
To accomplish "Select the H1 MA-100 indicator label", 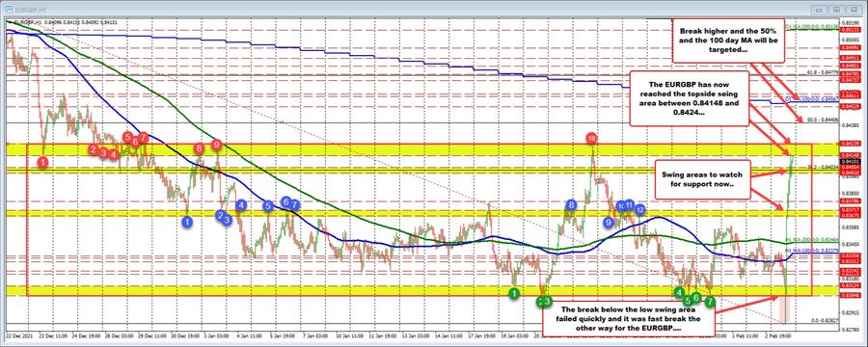I will tap(813, 251).
